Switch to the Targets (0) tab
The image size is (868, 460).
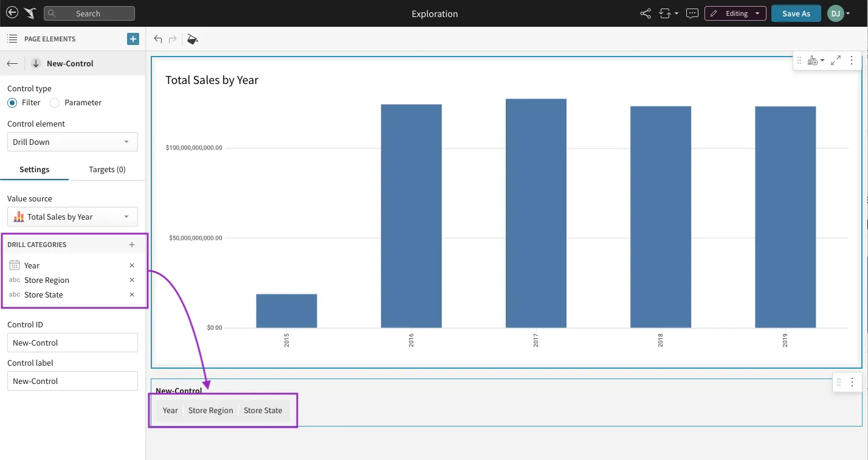107,169
